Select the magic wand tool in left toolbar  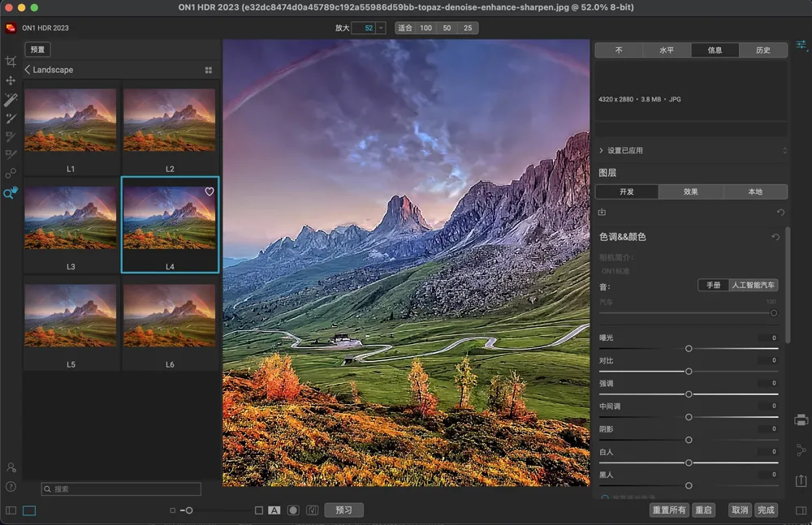click(11, 100)
